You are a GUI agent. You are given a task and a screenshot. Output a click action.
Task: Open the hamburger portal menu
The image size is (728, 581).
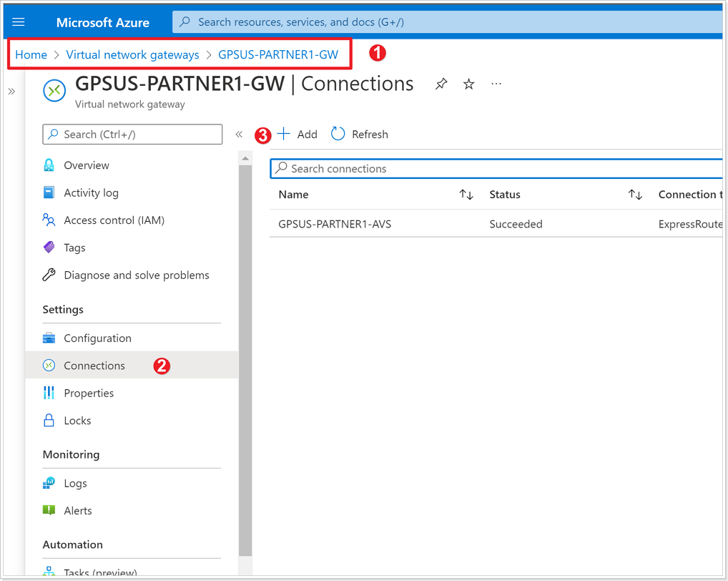click(x=18, y=22)
